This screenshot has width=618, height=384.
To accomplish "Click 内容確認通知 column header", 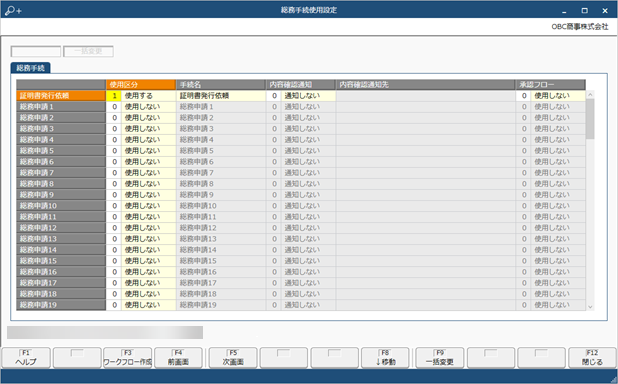I will point(301,84).
